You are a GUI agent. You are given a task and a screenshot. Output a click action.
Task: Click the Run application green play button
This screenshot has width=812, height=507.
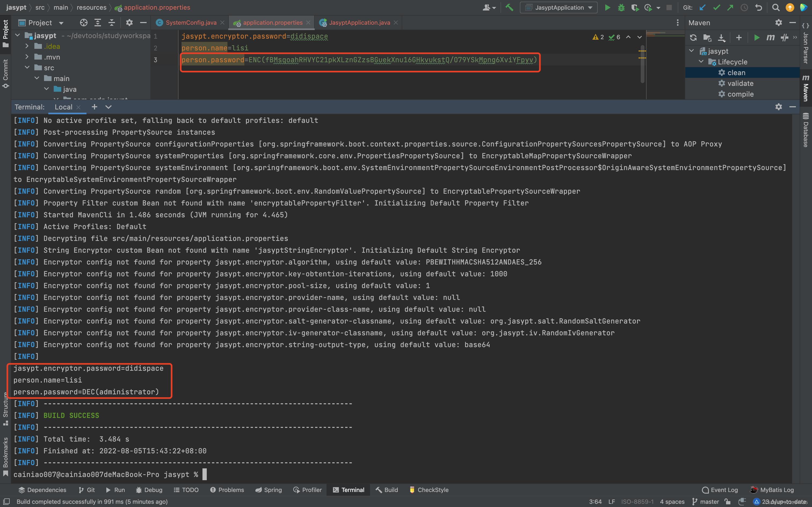point(607,7)
